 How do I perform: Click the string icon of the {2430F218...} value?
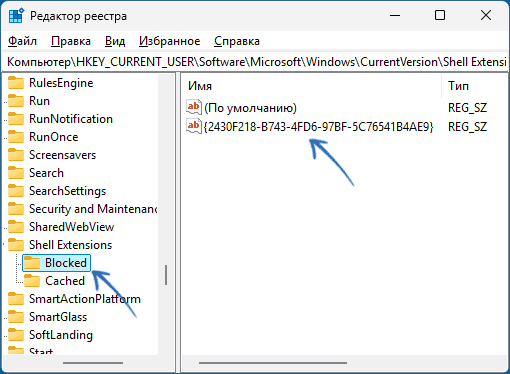pos(194,126)
